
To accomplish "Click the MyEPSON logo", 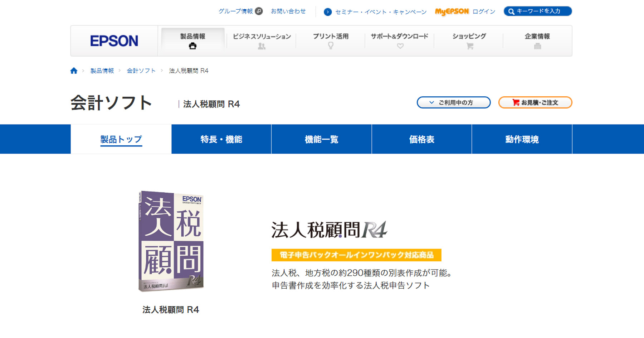I will [452, 11].
